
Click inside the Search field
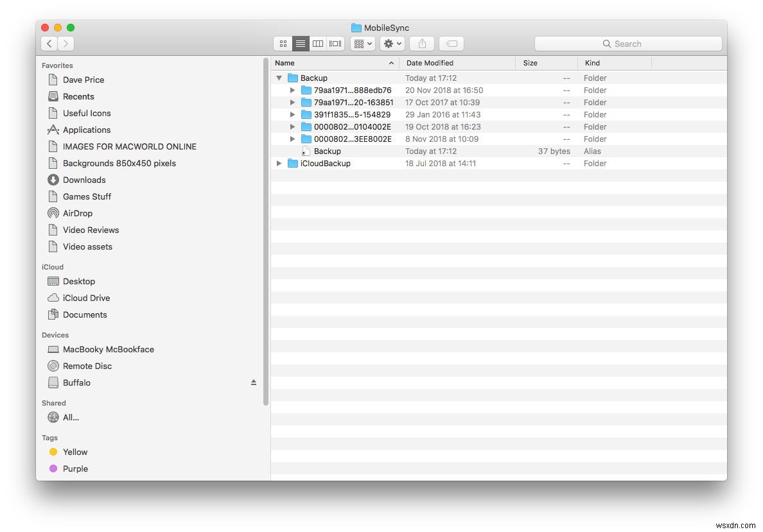(628, 44)
